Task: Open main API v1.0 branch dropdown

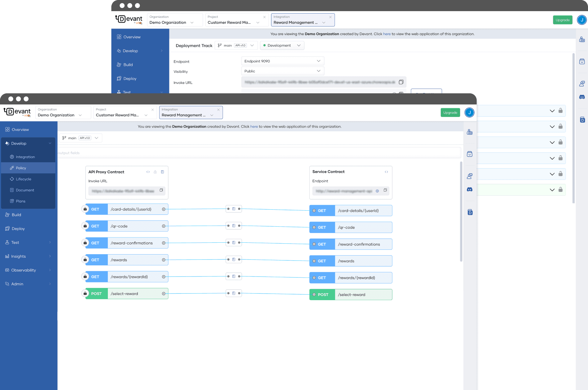Action: pos(80,138)
